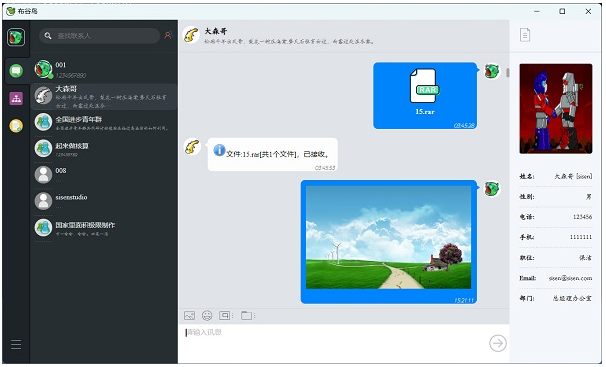The image size is (606, 367).
Task: Click the 001 contact avatar
Action: (x=43, y=70)
